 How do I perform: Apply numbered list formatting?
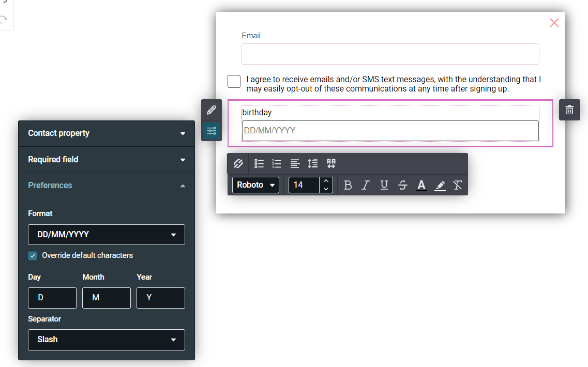tap(277, 163)
